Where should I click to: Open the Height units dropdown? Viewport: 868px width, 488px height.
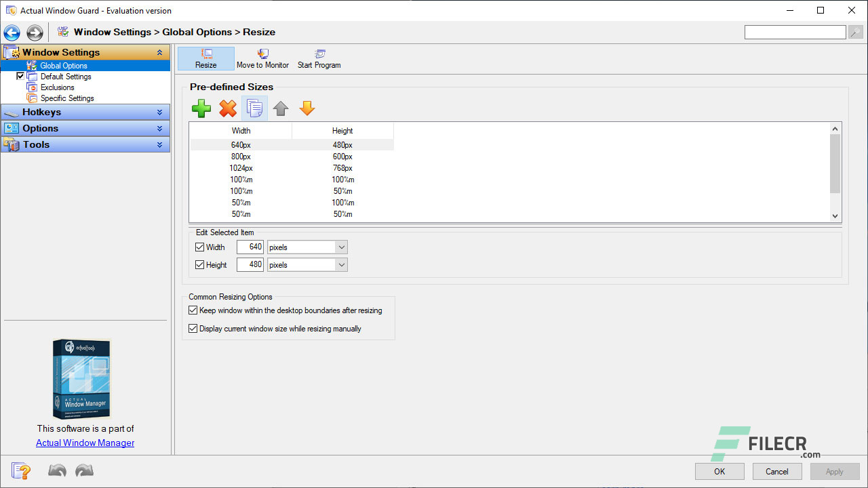point(307,265)
